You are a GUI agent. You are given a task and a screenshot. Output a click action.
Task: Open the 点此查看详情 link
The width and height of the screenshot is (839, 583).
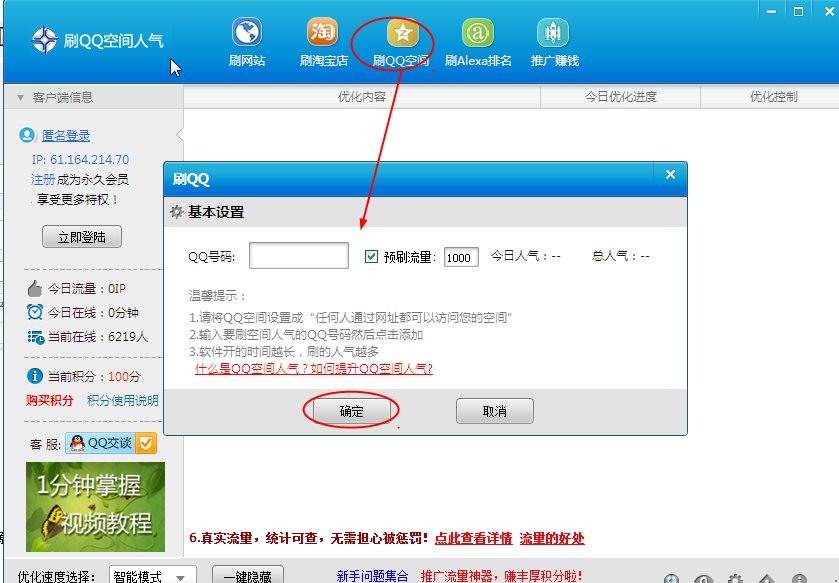474,538
